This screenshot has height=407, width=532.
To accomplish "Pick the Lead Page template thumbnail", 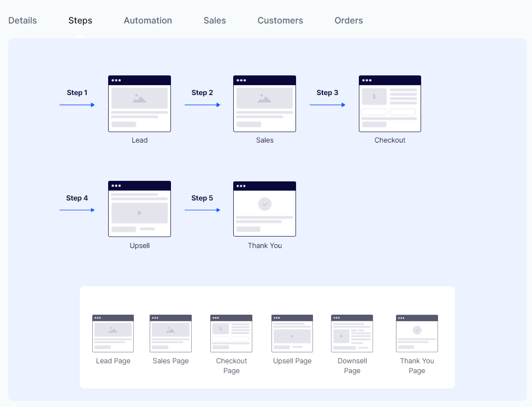I will pos(113,333).
